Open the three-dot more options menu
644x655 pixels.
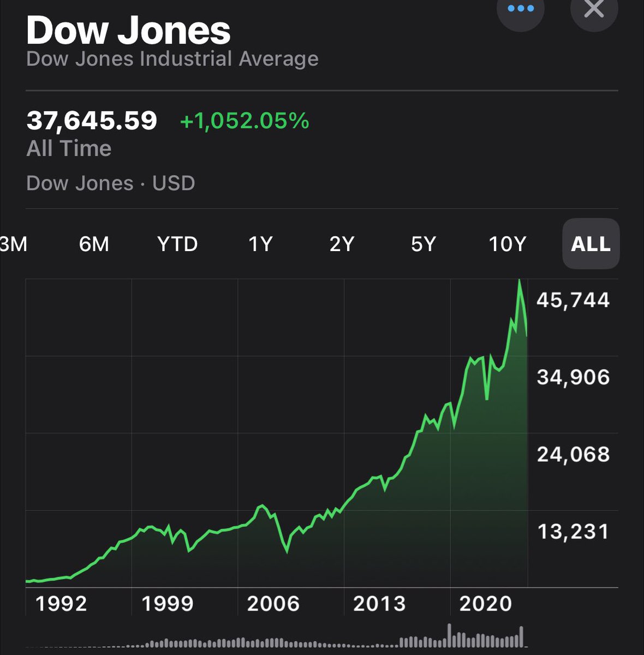pos(521,10)
